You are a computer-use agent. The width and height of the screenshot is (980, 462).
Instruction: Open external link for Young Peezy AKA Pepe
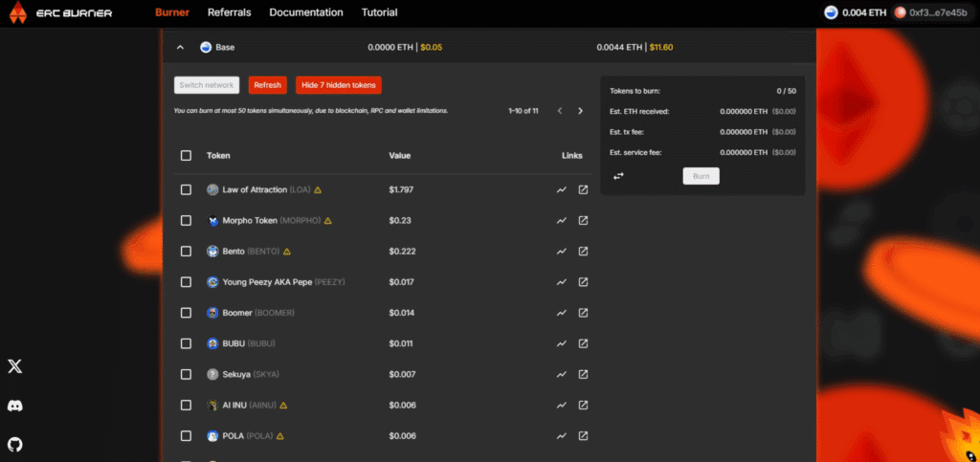point(583,282)
